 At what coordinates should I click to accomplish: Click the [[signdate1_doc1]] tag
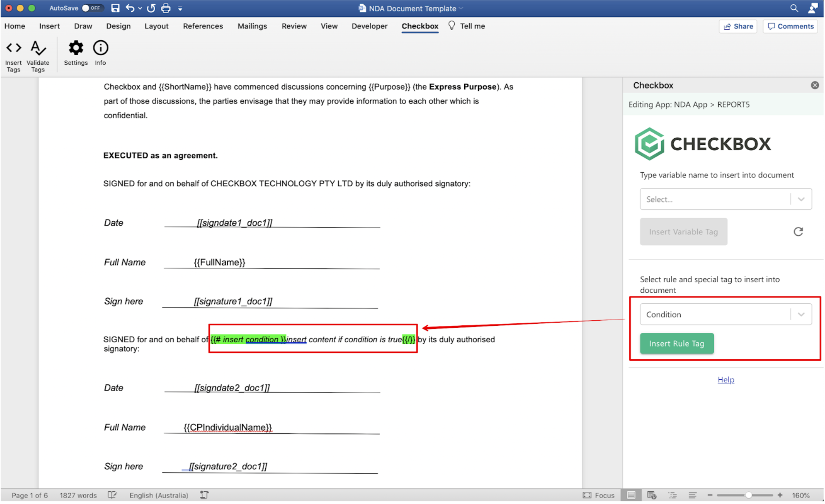click(234, 223)
